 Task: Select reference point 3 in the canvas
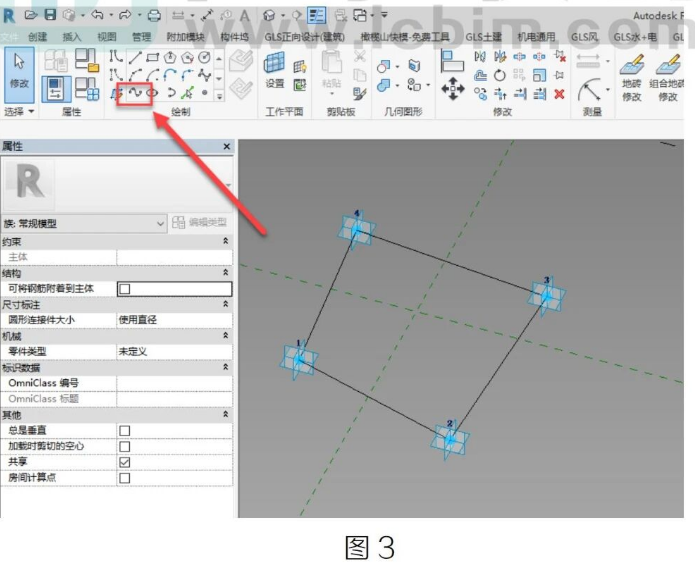click(547, 296)
